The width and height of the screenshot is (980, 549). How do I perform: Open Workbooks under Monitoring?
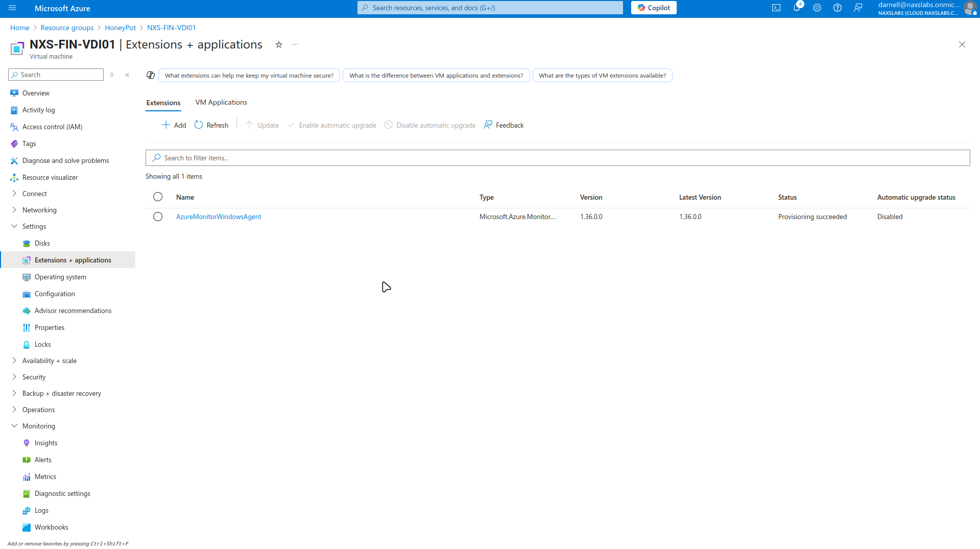tap(51, 528)
